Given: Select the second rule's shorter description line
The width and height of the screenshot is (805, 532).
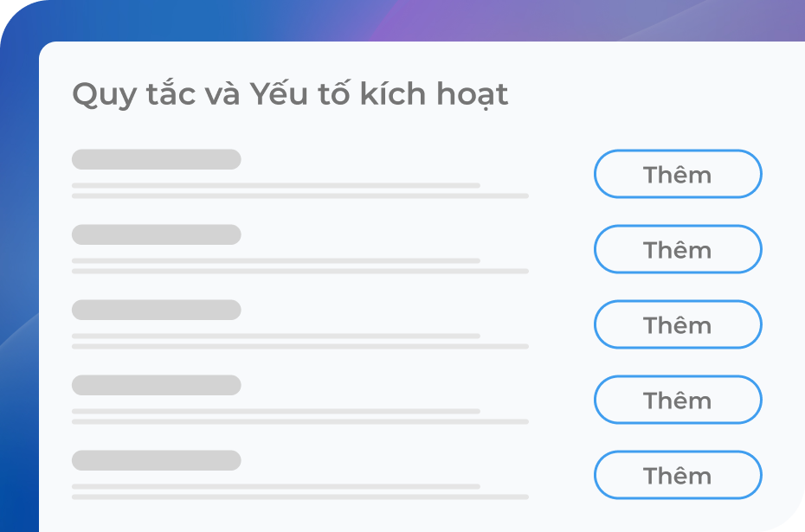Looking at the screenshot, I should [x=275, y=260].
